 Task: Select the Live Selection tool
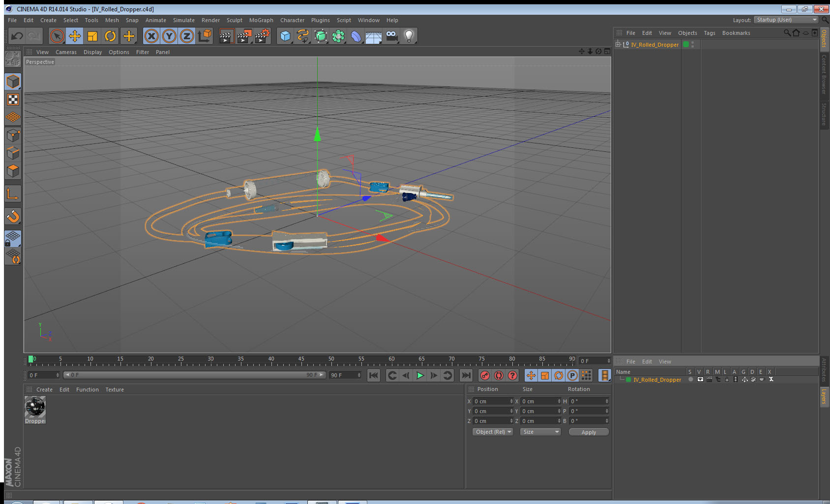click(x=57, y=36)
